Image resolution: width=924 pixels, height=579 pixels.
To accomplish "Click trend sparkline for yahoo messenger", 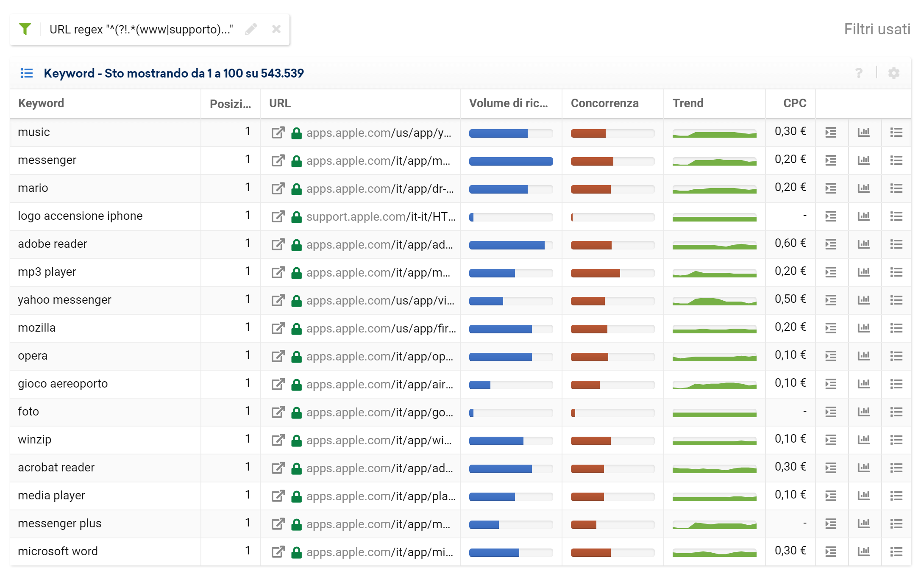I will pyautogui.click(x=714, y=301).
